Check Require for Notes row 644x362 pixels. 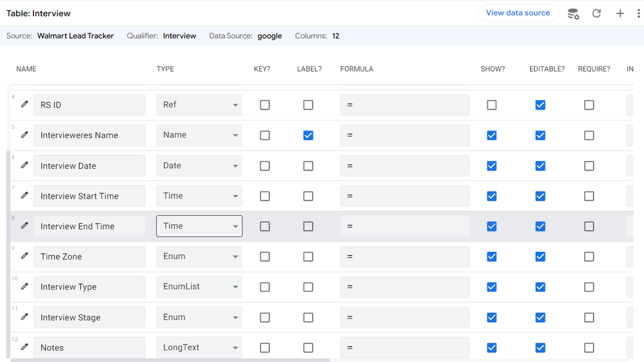pyautogui.click(x=589, y=348)
